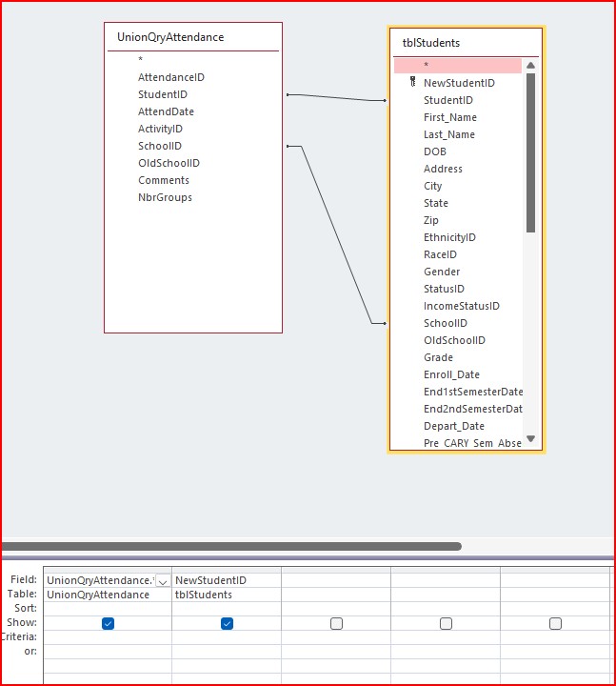Viewport: 616px width, 686px height.
Task: Select Enroll_Date field in tblStudents
Action: point(451,374)
